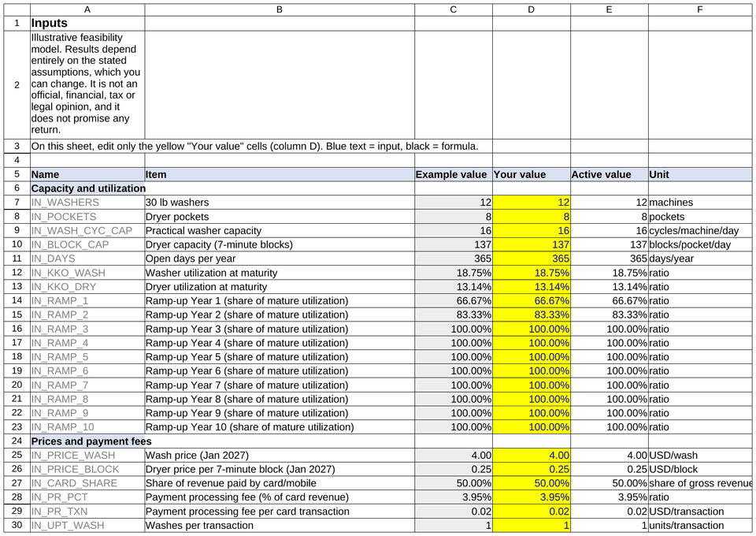Click yellow 'Your value' cell showing 365
The height and width of the screenshot is (536, 756).
532,259
